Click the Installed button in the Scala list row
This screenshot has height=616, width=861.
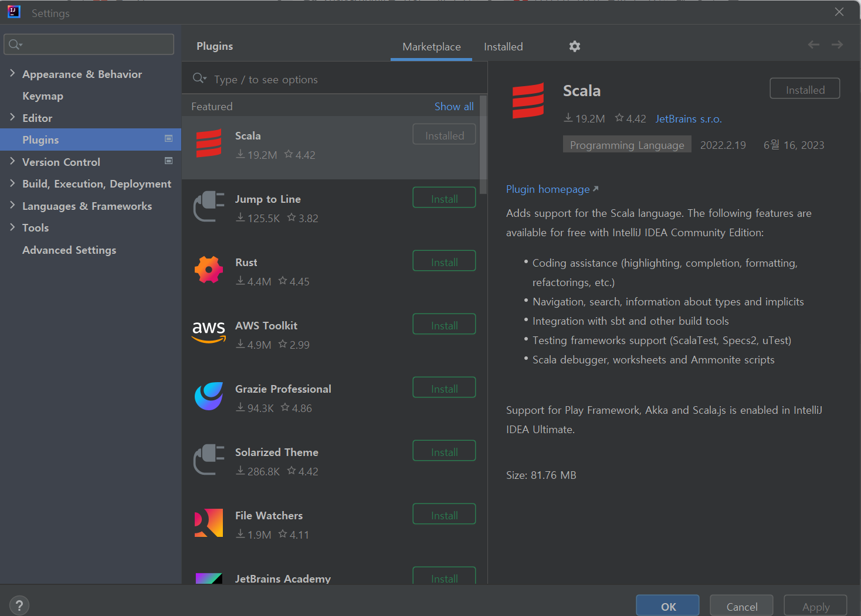click(444, 134)
